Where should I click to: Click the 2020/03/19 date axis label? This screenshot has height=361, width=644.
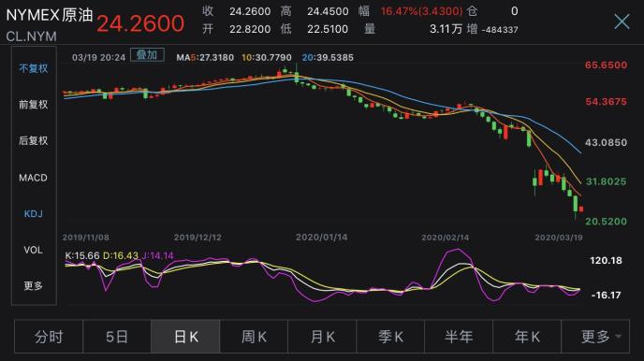559,238
